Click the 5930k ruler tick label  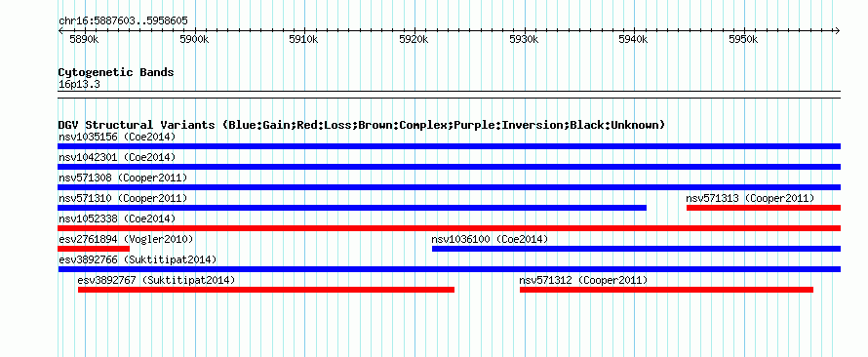(525, 40)
